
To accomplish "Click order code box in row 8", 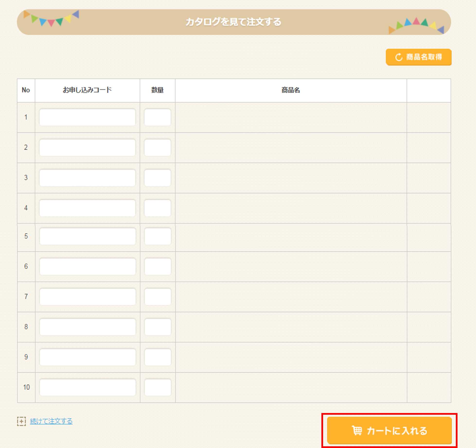I will pos(87,327).
